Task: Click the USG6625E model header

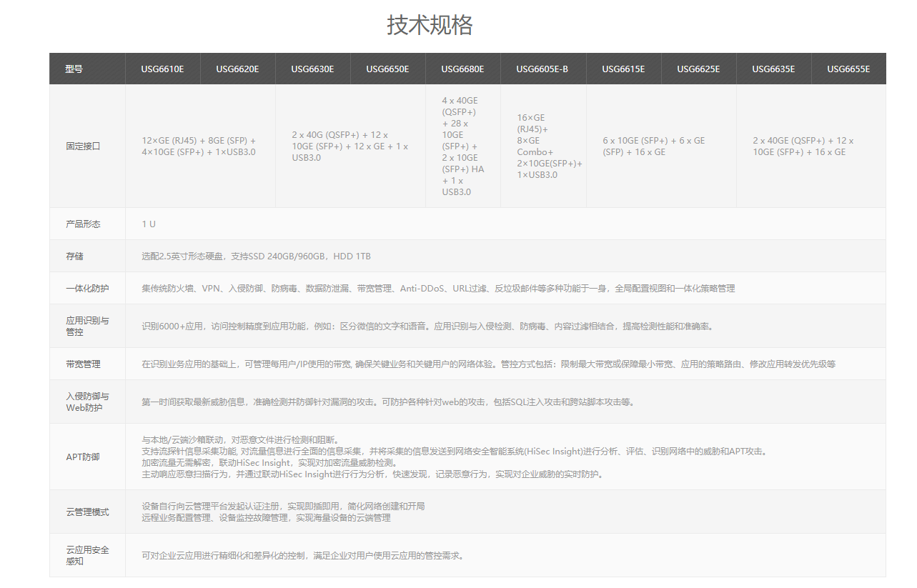Action: (698, 69)
